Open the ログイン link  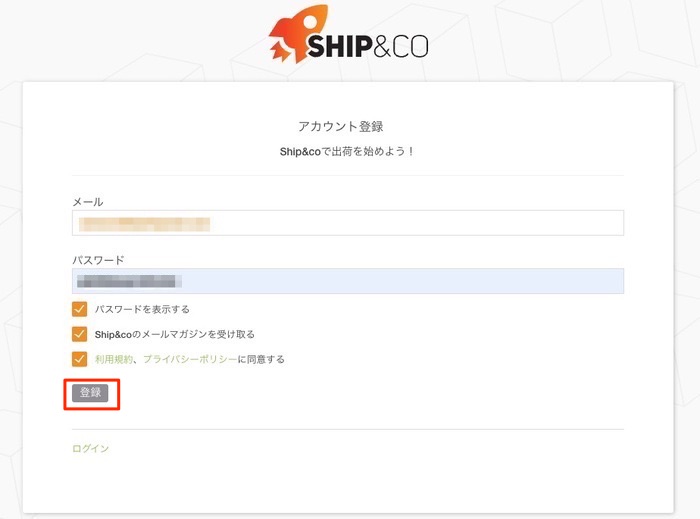[91, 449]
